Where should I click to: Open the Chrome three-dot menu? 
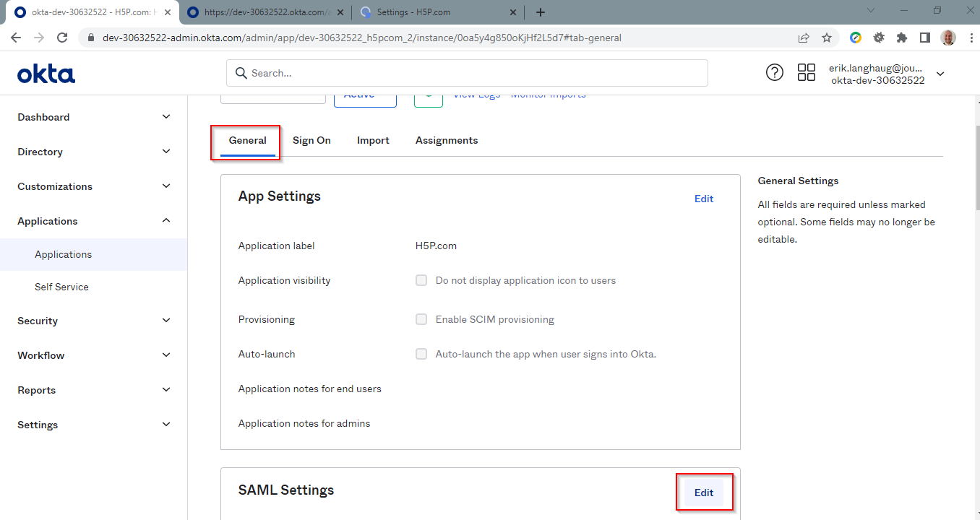tap(970, 38)
